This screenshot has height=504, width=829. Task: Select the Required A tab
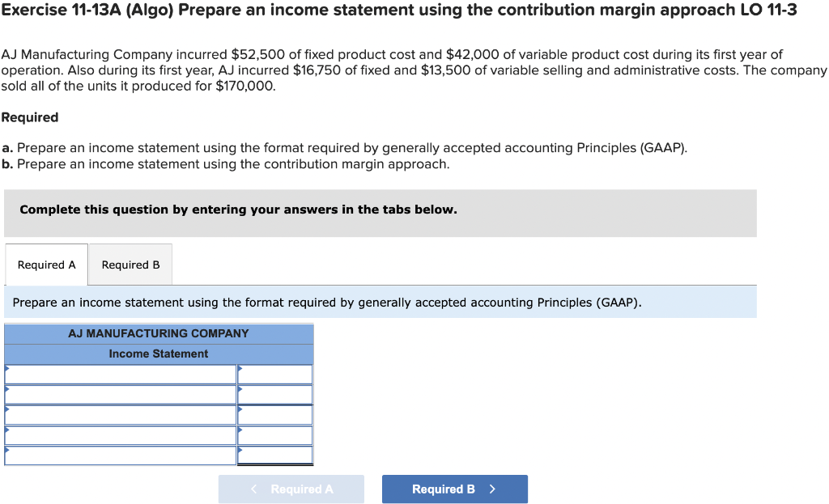click(x=46, y=265)
